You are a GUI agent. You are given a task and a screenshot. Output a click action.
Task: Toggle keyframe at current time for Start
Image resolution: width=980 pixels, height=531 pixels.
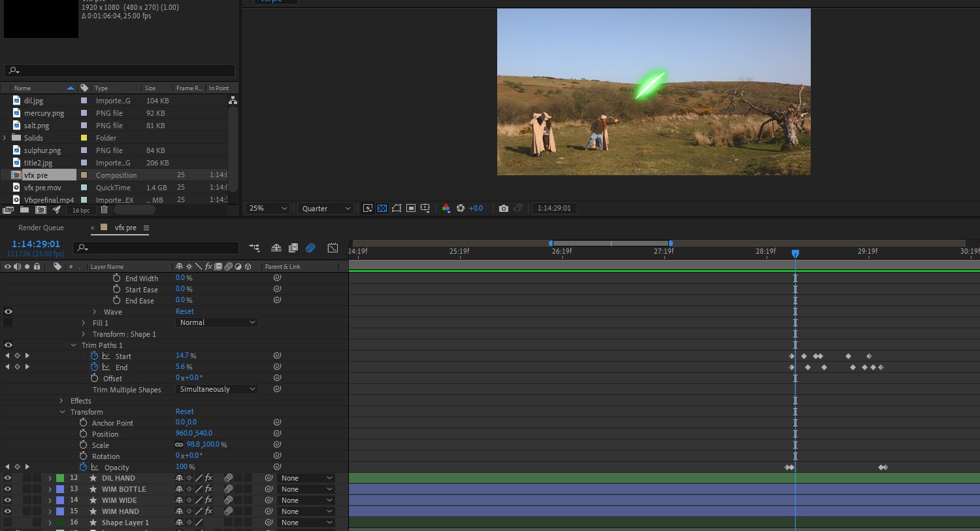17,356
